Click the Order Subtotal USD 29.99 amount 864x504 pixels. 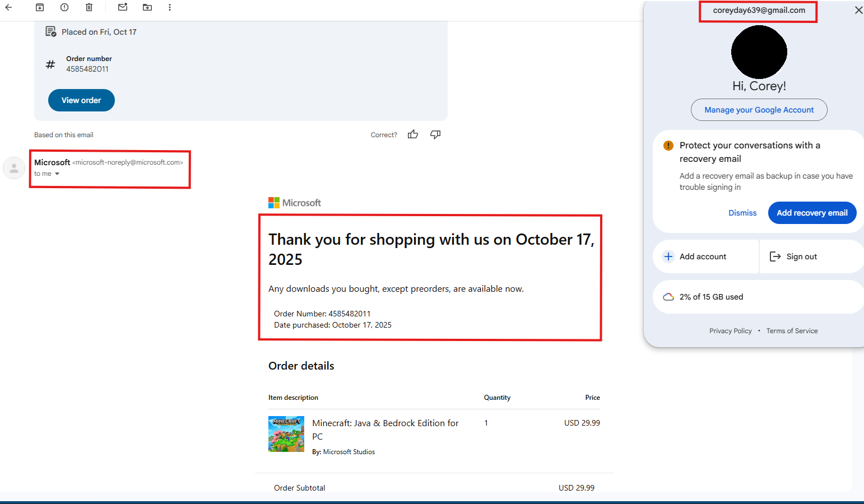point(577,488)
